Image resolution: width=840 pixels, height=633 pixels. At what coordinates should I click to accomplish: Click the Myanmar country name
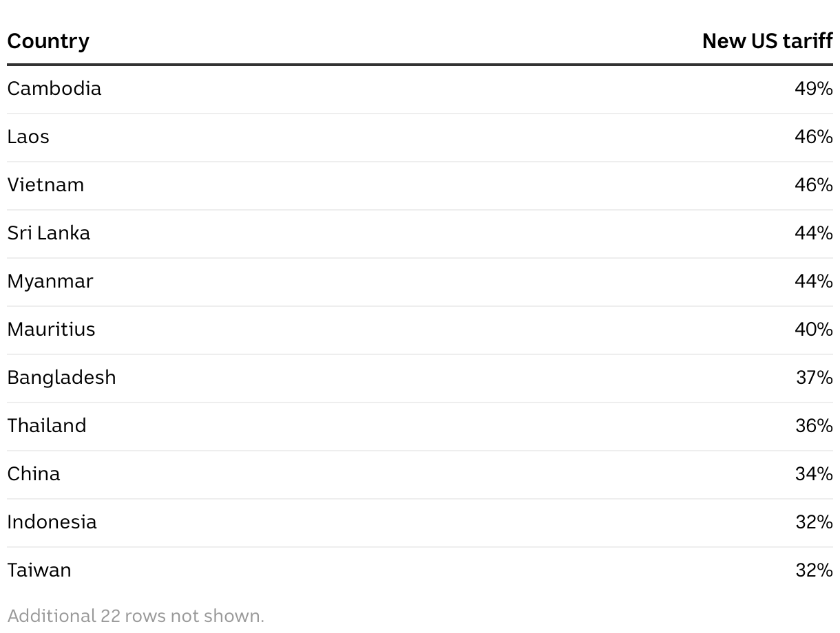point(50,281)
